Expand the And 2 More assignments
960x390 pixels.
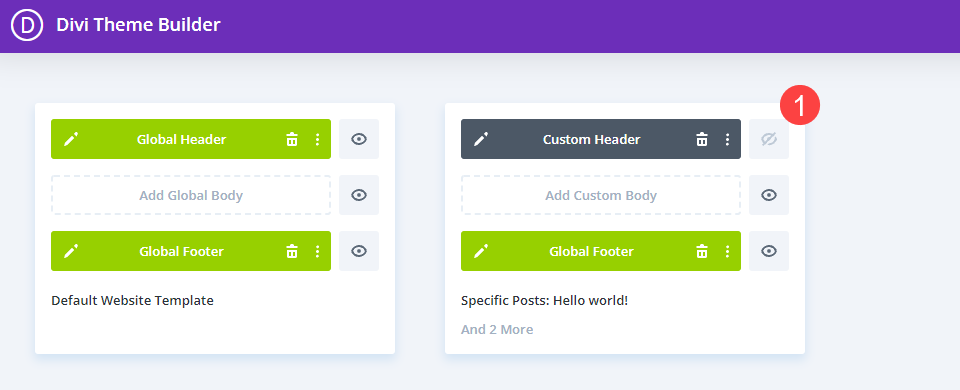pyautogui.click(x=497, y=329)
